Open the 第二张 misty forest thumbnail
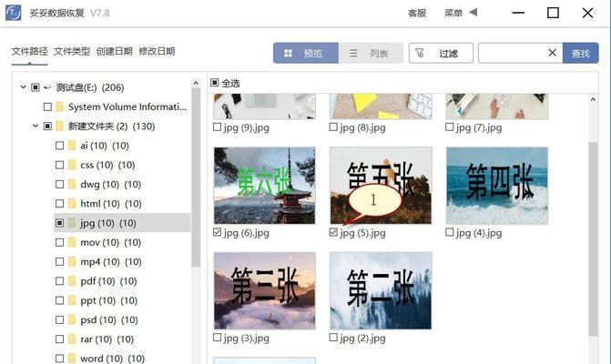The image size is (611, 364). (381, 291)
